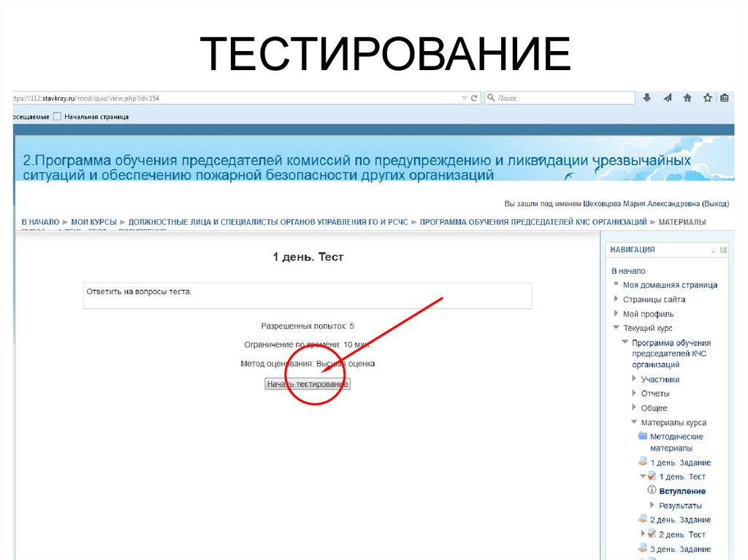Image resolution: width=748 pixels, height=560 pixels.
Task: Click inside the browser address bar
Action: coord(219,96)
